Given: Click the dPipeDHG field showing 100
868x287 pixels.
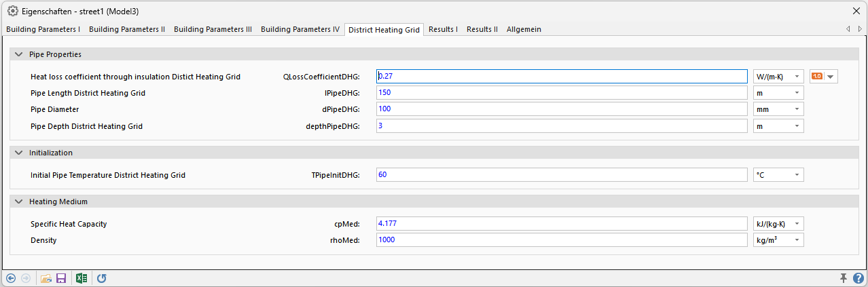Looking at the screenshot, I should pos(562,109).
